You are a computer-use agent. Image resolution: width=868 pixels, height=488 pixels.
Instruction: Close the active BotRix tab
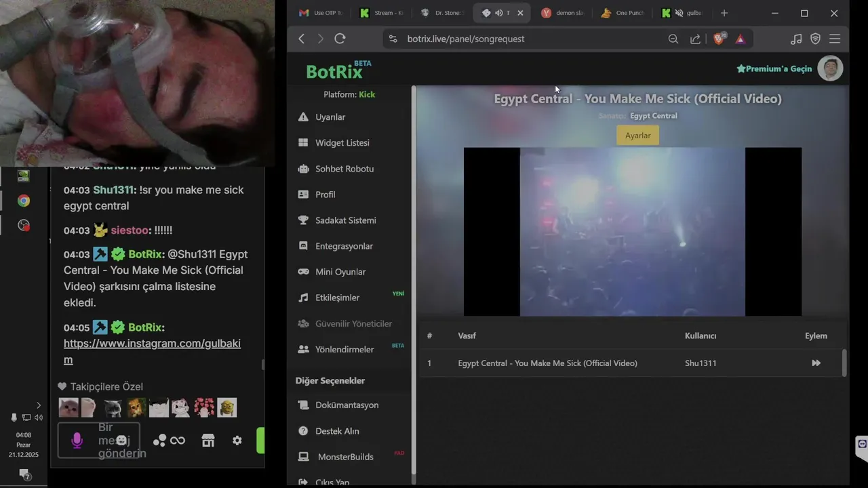tap(520, 13)
